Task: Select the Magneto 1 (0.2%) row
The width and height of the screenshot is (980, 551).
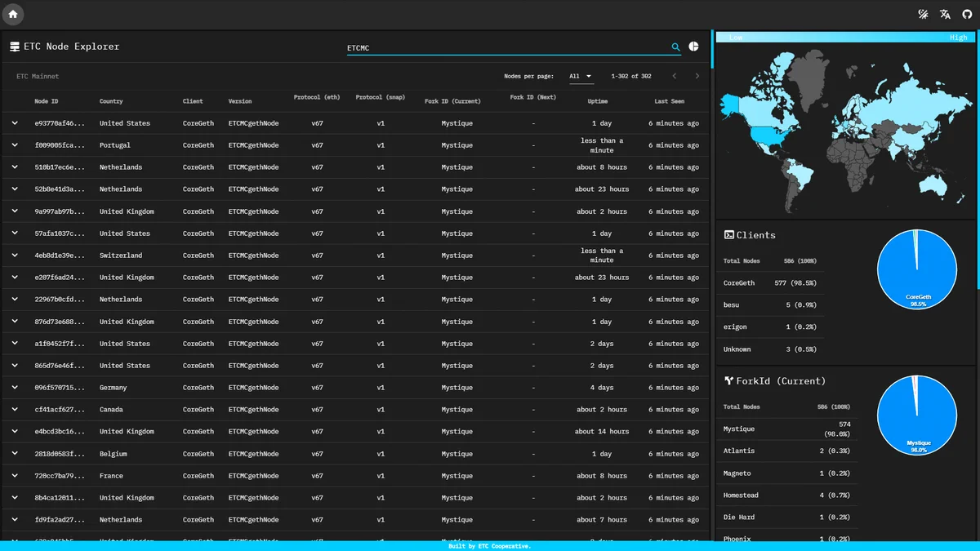Action: coord(789,473)
